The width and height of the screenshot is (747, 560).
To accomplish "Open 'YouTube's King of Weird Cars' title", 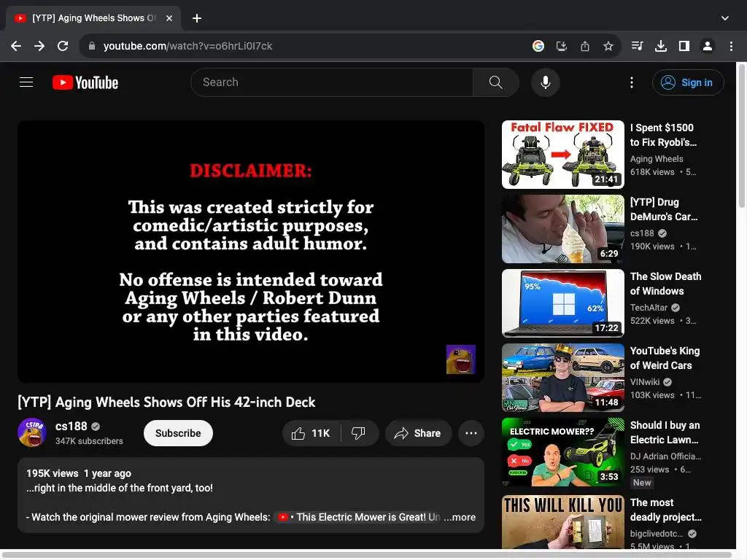I will pyautogui.click(x=665, y=358).
